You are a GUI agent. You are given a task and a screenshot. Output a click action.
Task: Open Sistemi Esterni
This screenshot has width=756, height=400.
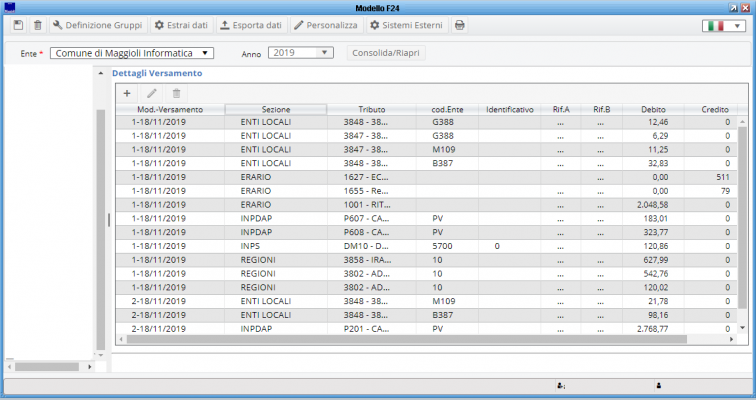pos(406,24)
